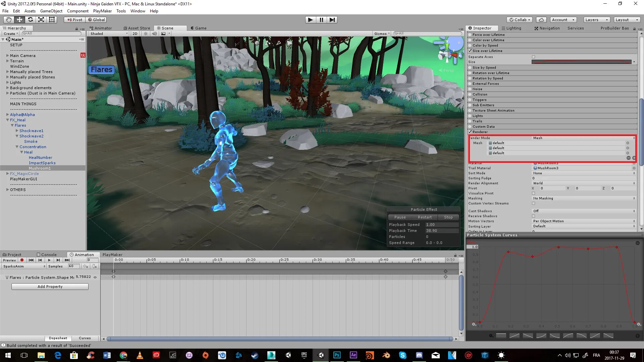The image size is (644, 362).
Task: Toggle the Visualize Pivot checkbox
Action: click(x=533, y=193)
